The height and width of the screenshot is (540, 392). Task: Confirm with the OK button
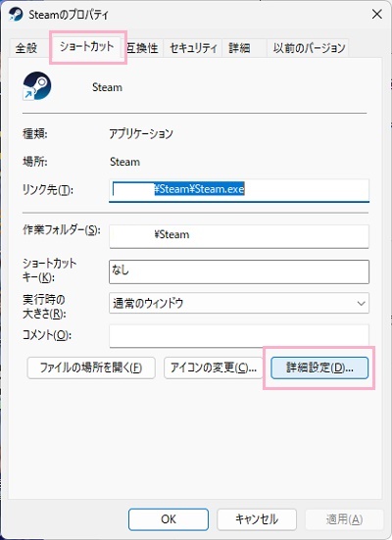[169, 519]
